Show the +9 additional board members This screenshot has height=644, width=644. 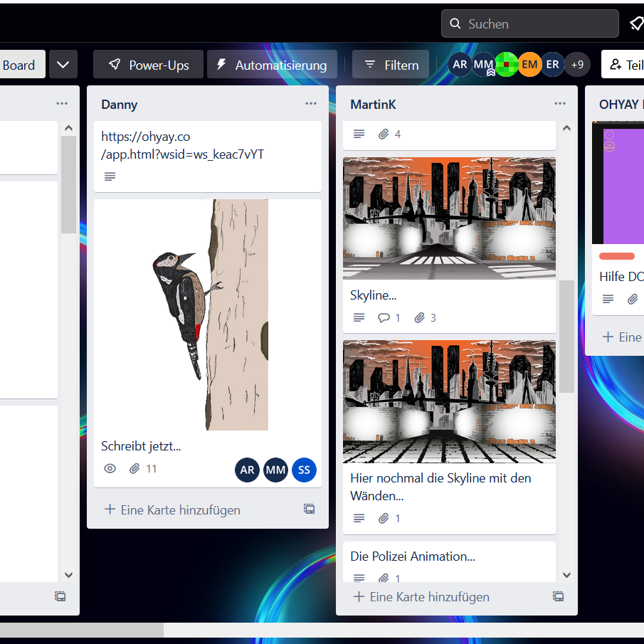577,65
